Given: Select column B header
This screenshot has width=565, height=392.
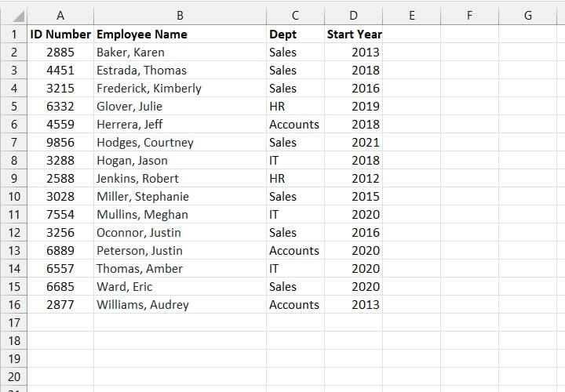Looking at the screenshot, I should 180,15.
